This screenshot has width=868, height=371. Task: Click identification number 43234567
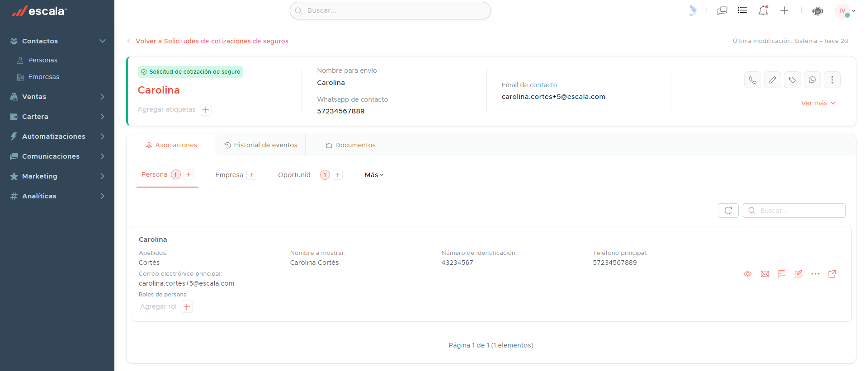458,263
